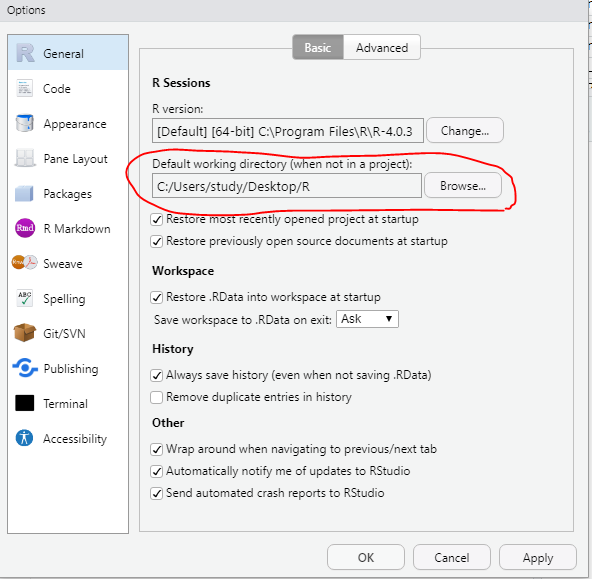Select Pane Layout label in sidebar
Viewport: 592px width, 579px height.
76,159
